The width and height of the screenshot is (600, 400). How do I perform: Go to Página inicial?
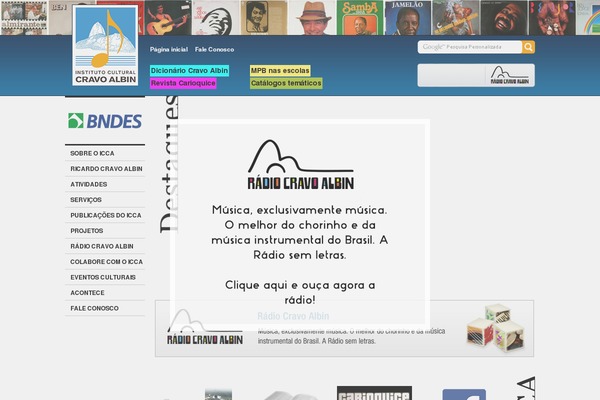(169, 49)
